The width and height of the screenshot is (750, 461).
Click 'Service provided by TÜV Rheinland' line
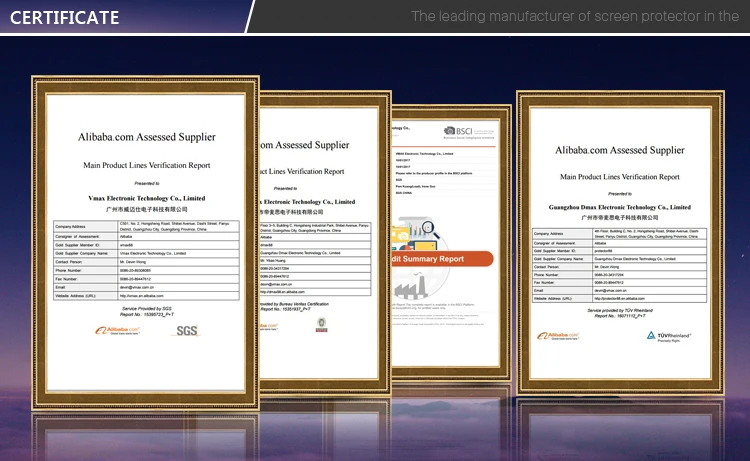click(x=620, y=310)
